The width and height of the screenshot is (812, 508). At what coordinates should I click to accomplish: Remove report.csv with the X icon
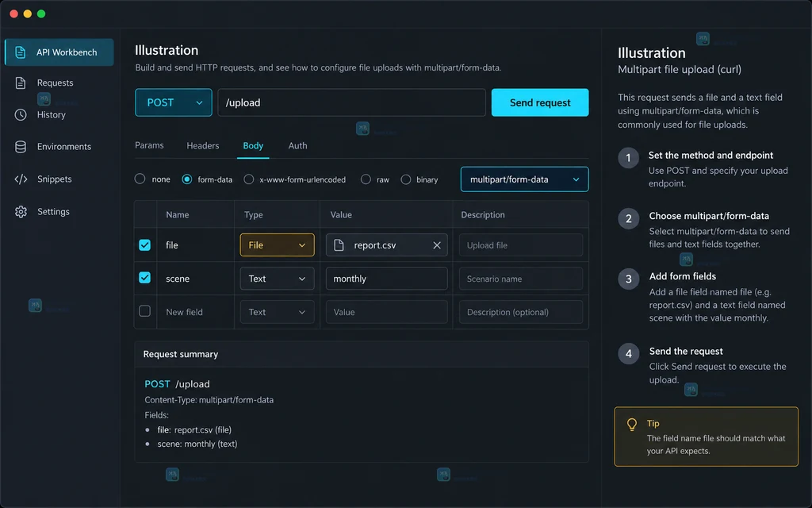click(437, 245)
